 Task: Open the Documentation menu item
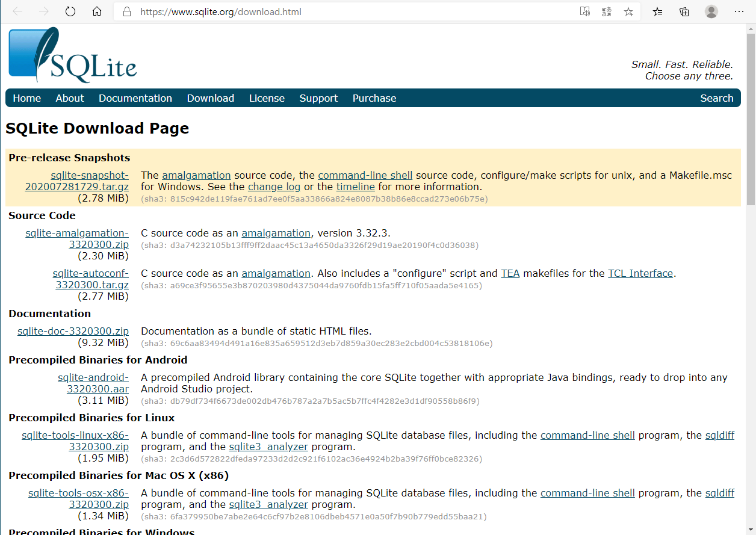click(135, 98)
